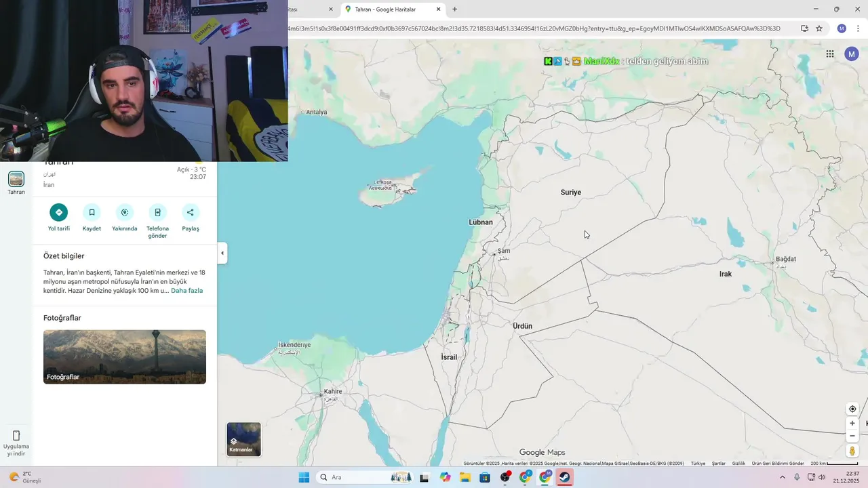Bookmark this page with star icon
Image resolution: width=868 pixels, height=488 pixels.
point(819,28)
